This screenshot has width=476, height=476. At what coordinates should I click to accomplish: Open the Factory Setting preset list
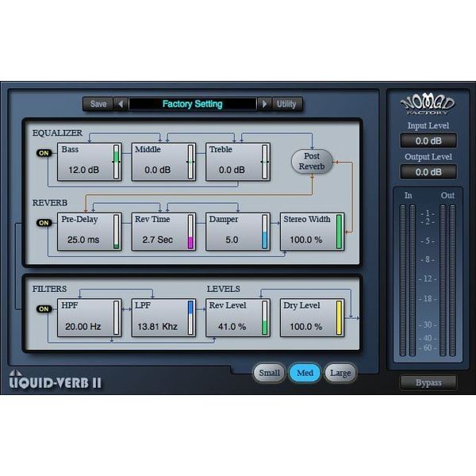[192, 104]
